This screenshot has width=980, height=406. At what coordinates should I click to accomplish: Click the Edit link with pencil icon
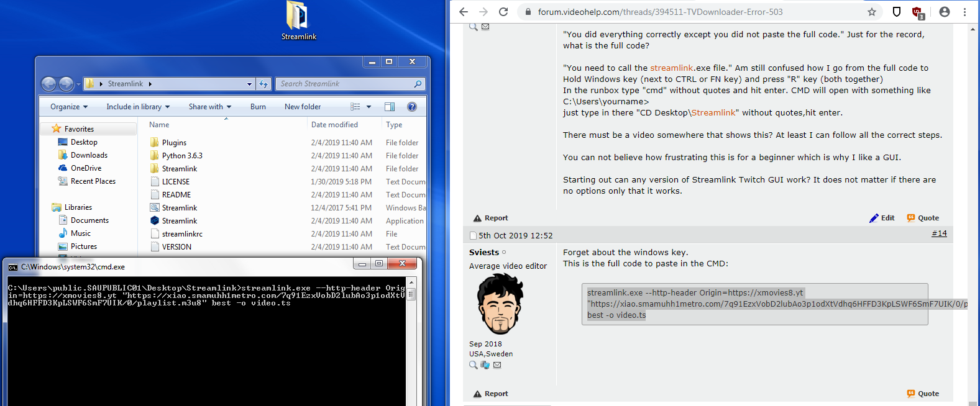(882, 218)
